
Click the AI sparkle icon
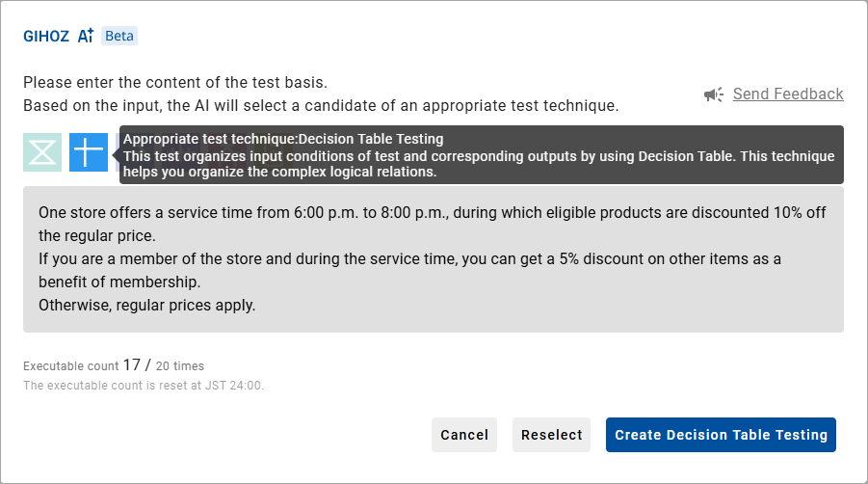tap(86, 36)
